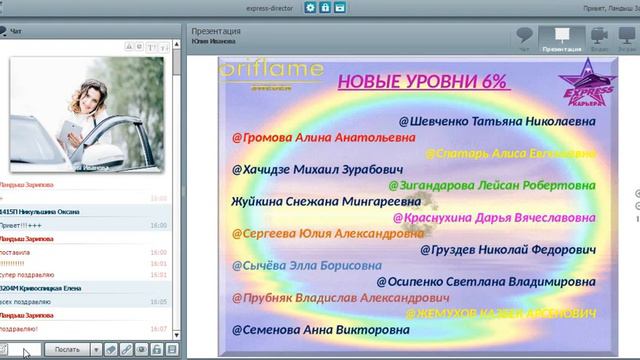Click the chat scrollbar up arrow
This screenshot has width=640, height=360.
click(176, 44)
